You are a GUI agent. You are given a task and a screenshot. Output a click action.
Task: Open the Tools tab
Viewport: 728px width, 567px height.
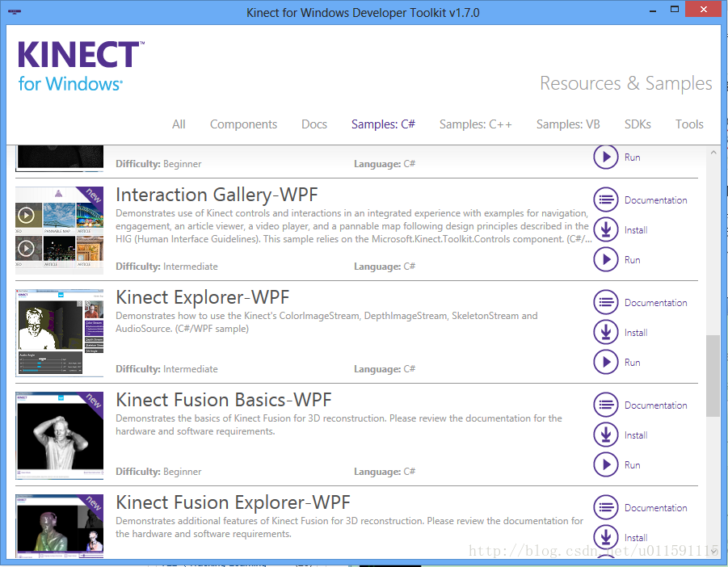click(689, 124)
